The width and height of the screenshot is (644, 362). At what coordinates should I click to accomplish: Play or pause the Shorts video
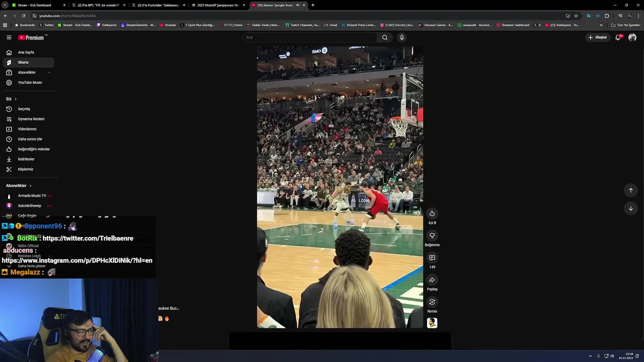click(x=340, y=187)
